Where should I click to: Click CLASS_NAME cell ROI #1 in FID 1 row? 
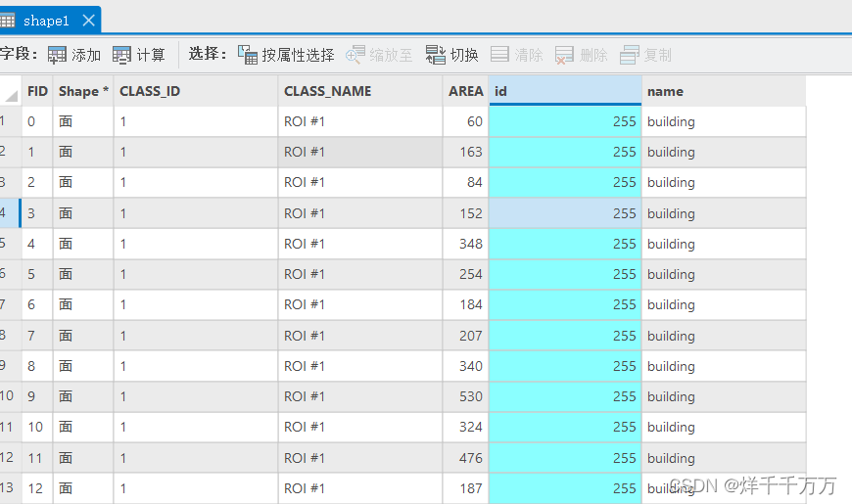[360, 152]
